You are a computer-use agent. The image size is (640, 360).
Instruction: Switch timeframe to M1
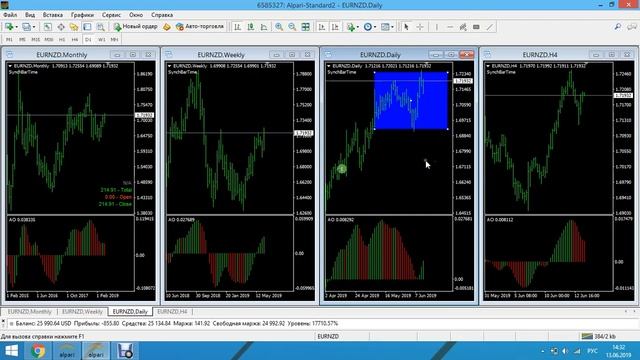[9, 40]
